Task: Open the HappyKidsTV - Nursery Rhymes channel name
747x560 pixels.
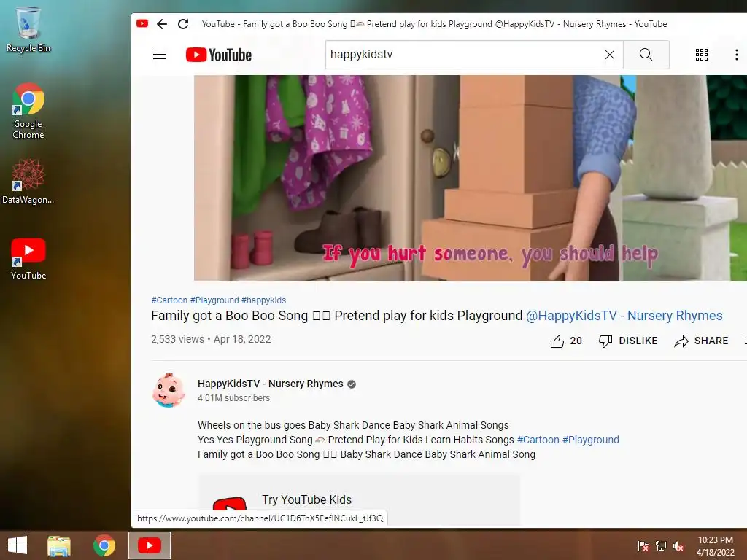Action: (x=270, y=384)
